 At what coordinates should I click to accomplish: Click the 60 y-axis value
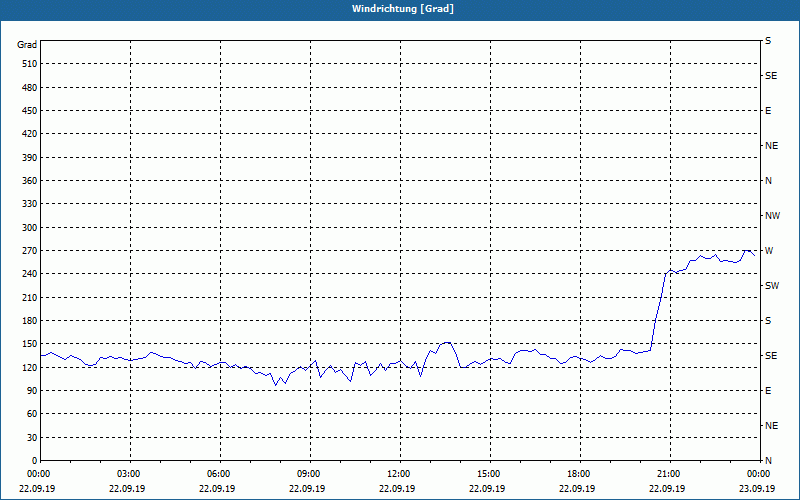32,414
